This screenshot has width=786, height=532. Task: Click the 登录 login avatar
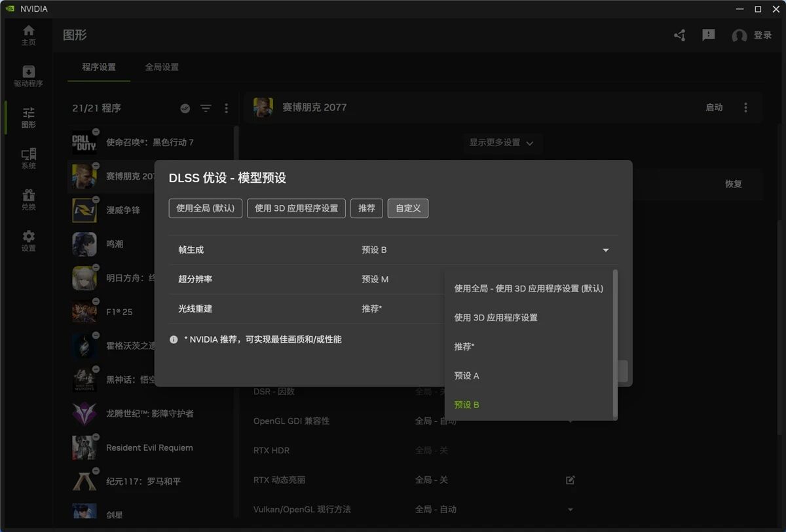coord(739,36)
